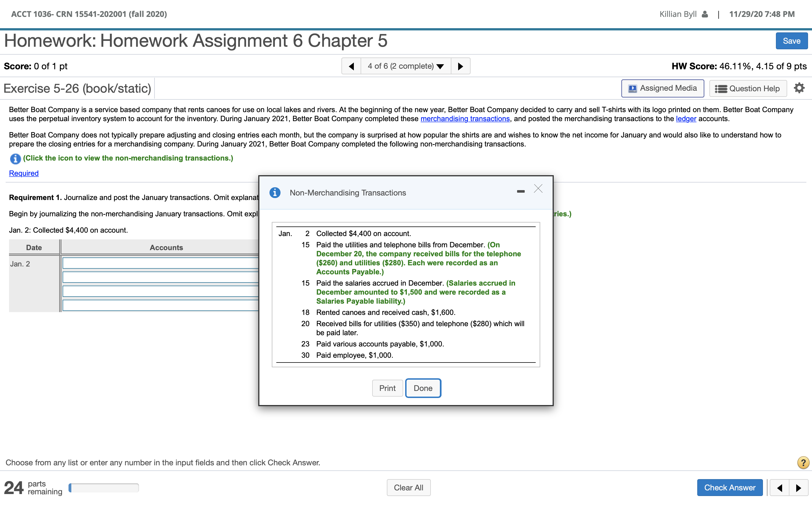Click Done to dismiss the transactions popup
The height and width of the screenshot is (507, 812).
[x=423, y=388]
